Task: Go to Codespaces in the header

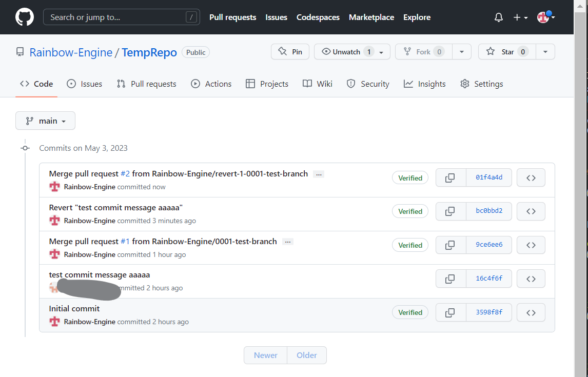Action: click(x=318, y=17)
